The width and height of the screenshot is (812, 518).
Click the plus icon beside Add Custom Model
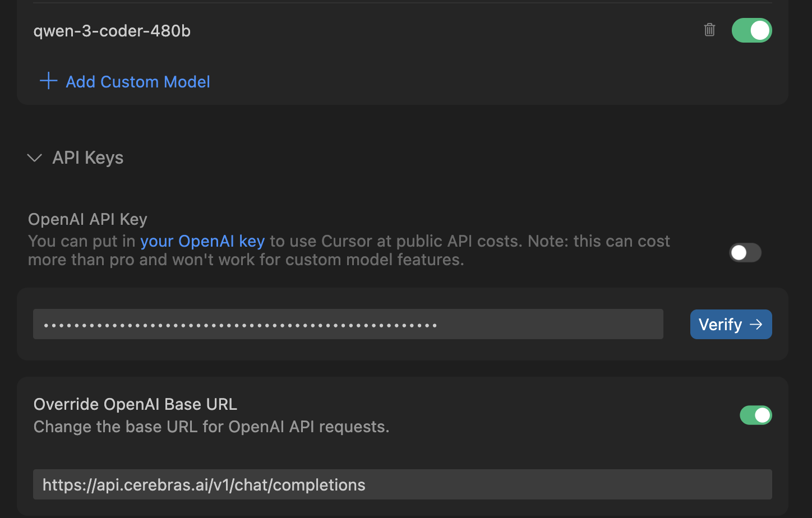[x=49, y=81]
